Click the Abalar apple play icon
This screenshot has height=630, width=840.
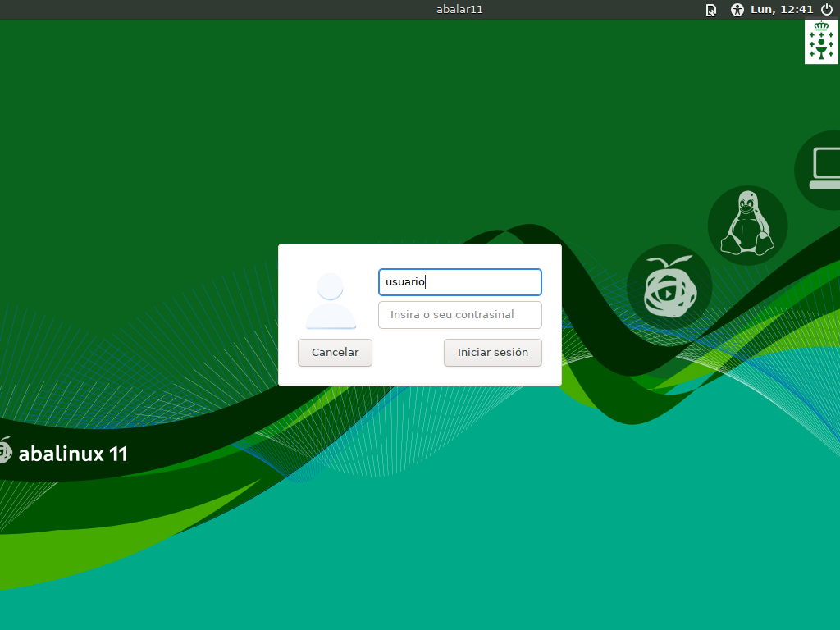tap(669, 287)
